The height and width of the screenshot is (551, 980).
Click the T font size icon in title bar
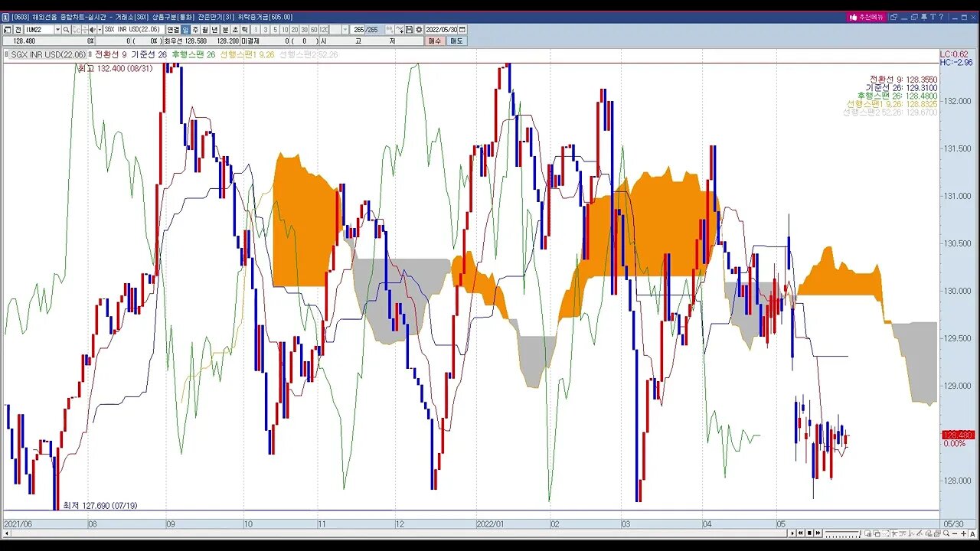click(x=933, y=17)
